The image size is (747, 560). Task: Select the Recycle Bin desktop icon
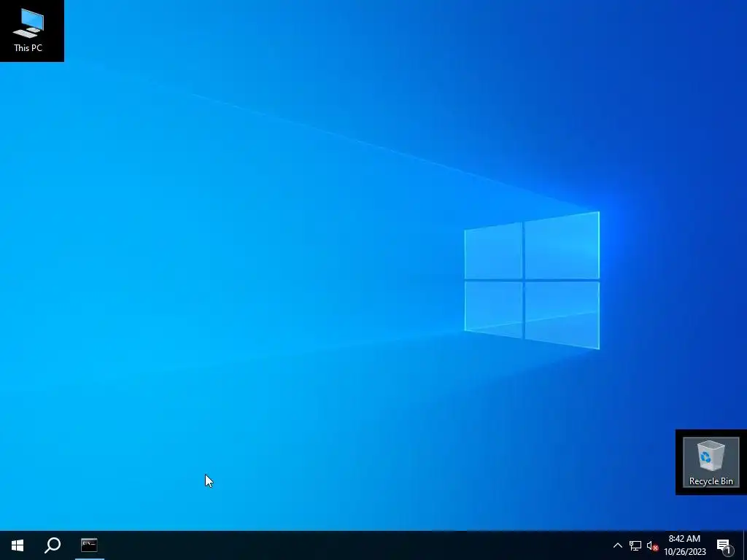click(711, 462)
